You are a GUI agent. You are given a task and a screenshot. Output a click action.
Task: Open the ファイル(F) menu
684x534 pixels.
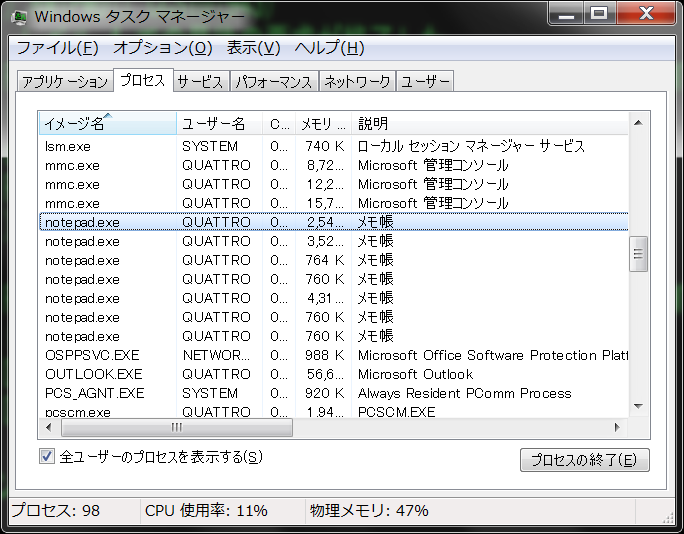pyautogui.click(x=57, y=48)
